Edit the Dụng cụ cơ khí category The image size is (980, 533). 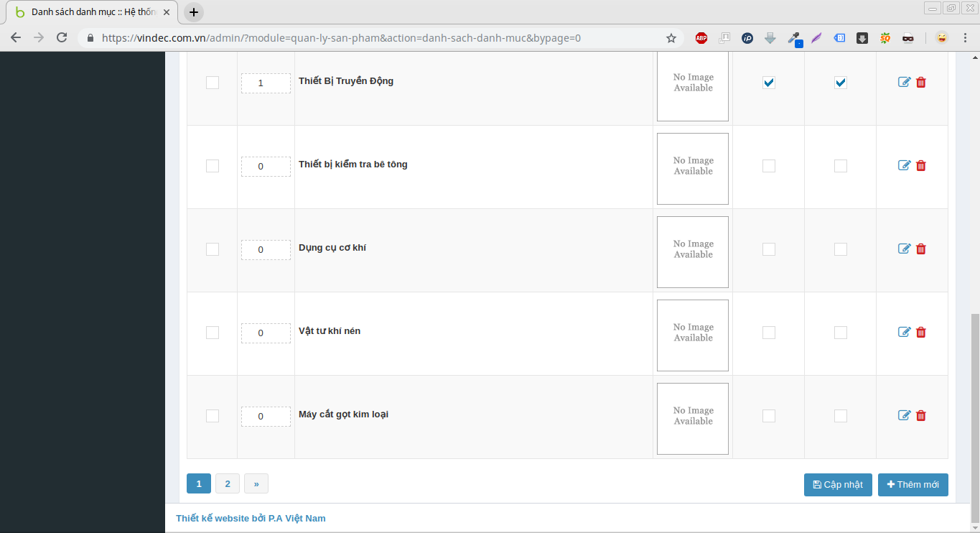pos(905,249)
